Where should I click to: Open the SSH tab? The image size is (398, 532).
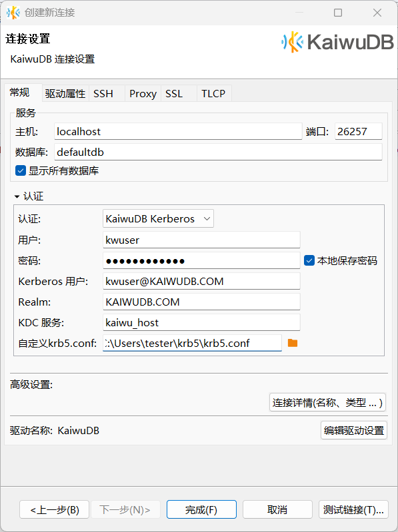(x=103, y=94)
